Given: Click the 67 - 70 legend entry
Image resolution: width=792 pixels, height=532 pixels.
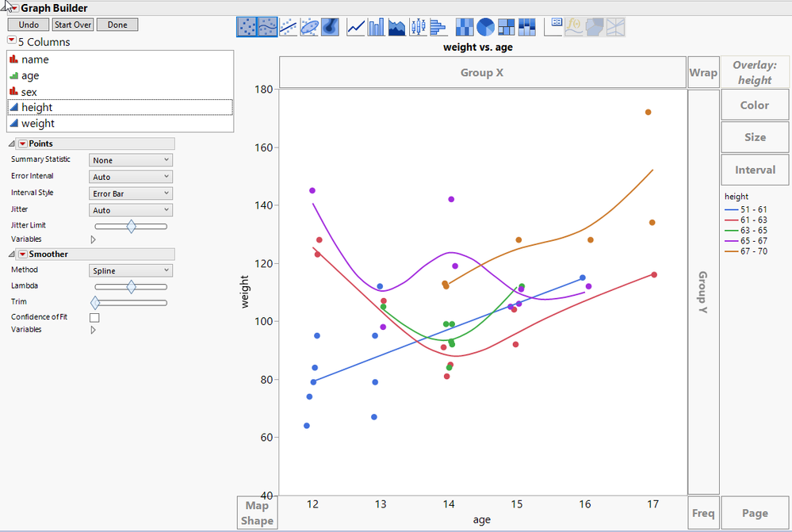Looking at the screenshot, I should click(x=746, y=251).
